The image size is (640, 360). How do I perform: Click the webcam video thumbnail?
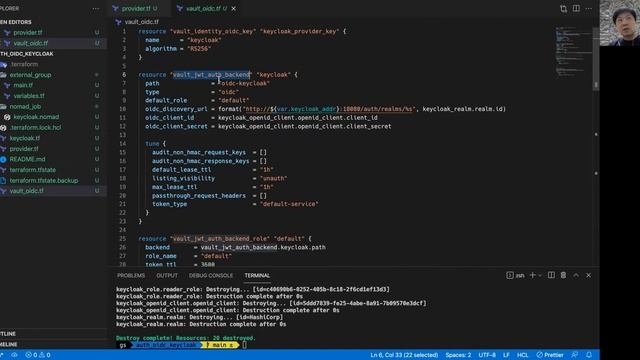click(x=620, y=23)
